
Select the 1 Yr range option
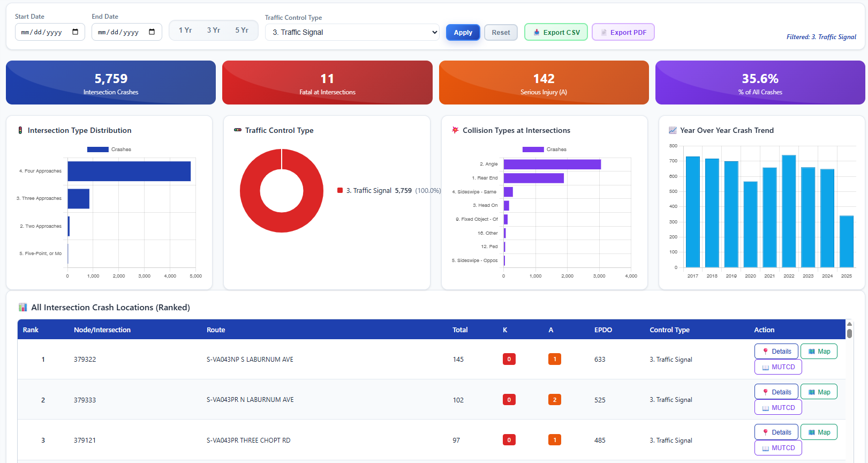(185, 31)
